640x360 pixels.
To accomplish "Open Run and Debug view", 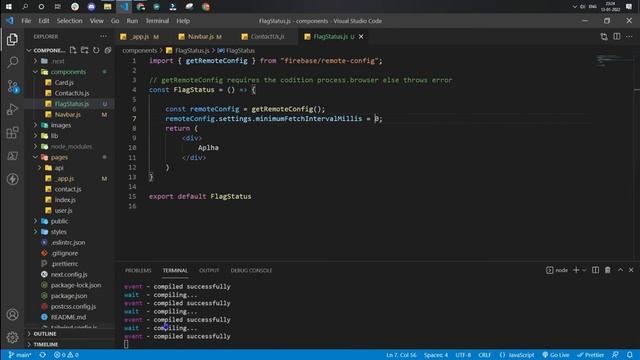I will click(12, 109).
